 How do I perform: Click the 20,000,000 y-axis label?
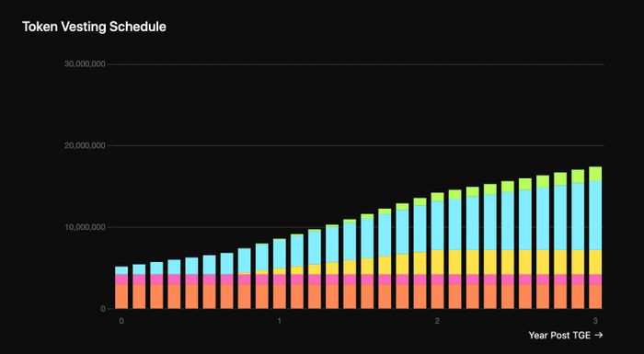[85, 146]
